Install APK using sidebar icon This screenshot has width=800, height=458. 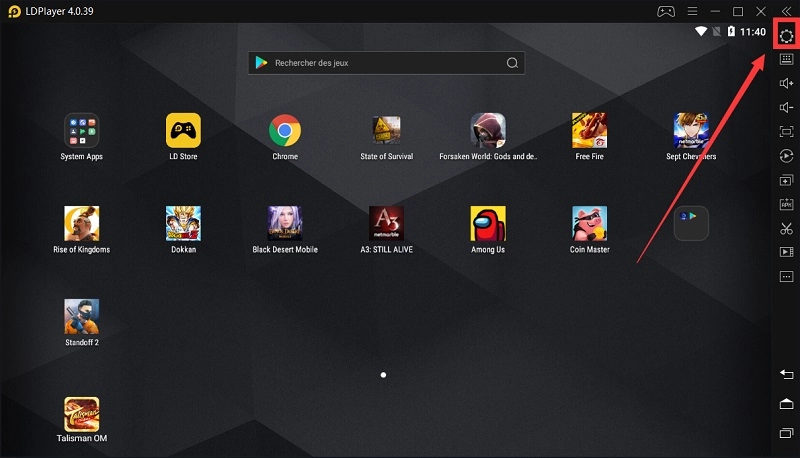786,204
